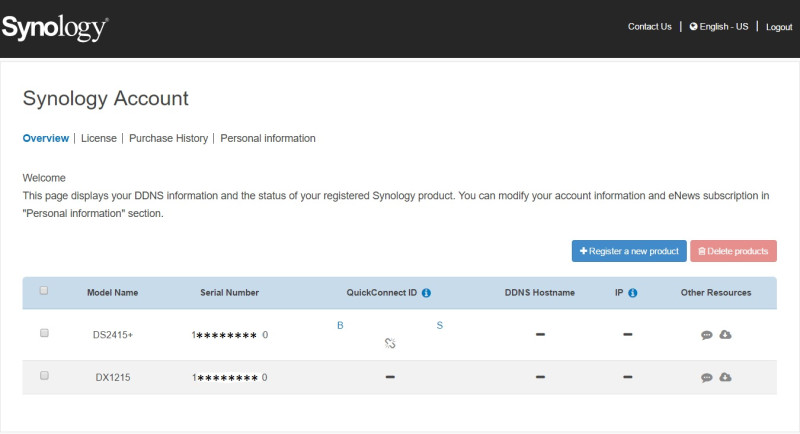Click the Synology Account page heading
800x434 pixels.
pyautogui.click(x=106, y=98)
